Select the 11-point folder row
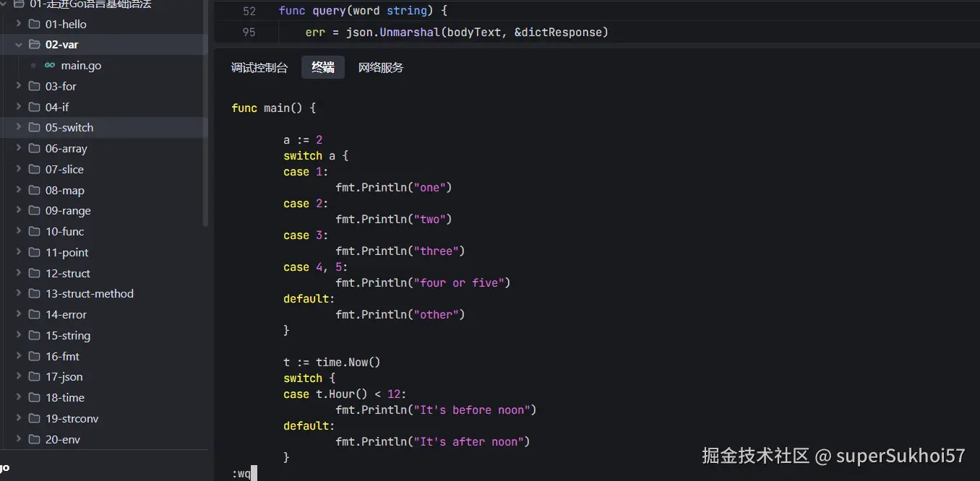The height and width of the screenshot is (481, 980). pos(104,252)
